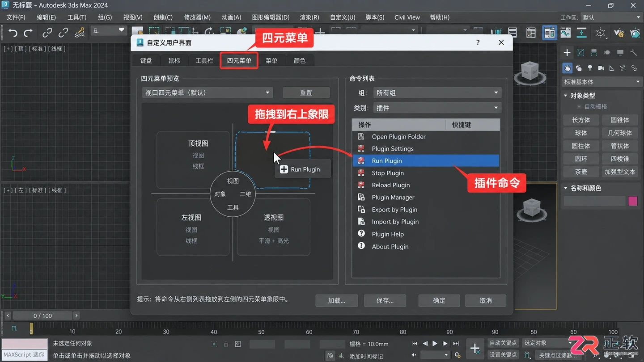
Task: Click the large Set Keys plus button
Action: coord(475,348)
